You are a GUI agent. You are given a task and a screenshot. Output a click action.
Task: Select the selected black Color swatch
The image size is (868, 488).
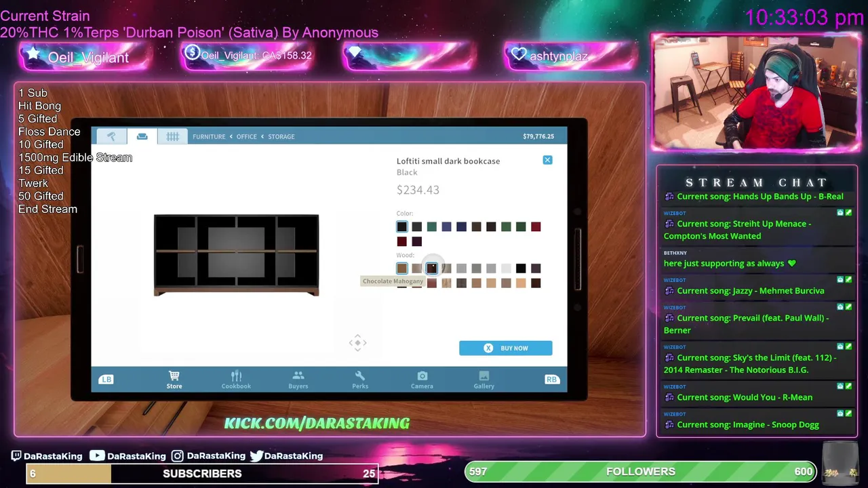[402, 227]
